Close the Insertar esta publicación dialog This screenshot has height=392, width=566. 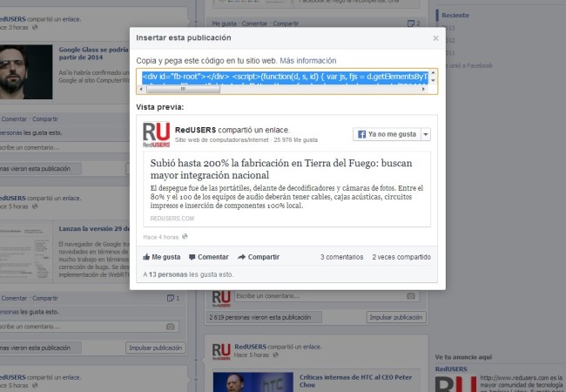click(x=435, y=38)
